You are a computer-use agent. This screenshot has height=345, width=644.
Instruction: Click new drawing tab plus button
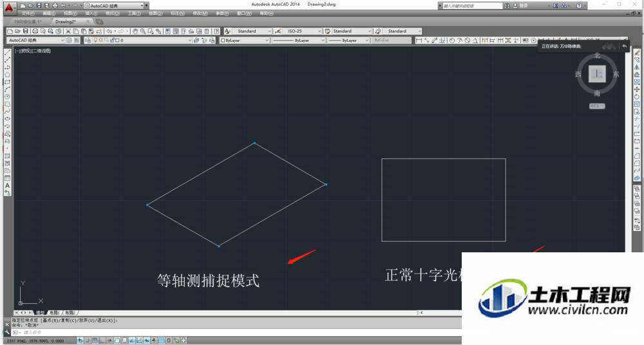(99, 21)
